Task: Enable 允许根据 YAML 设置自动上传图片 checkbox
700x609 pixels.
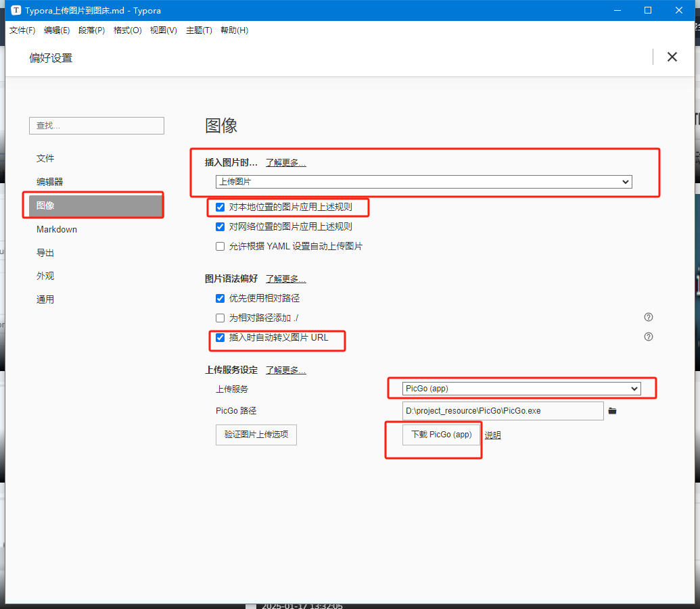Action: pos(220,246)
